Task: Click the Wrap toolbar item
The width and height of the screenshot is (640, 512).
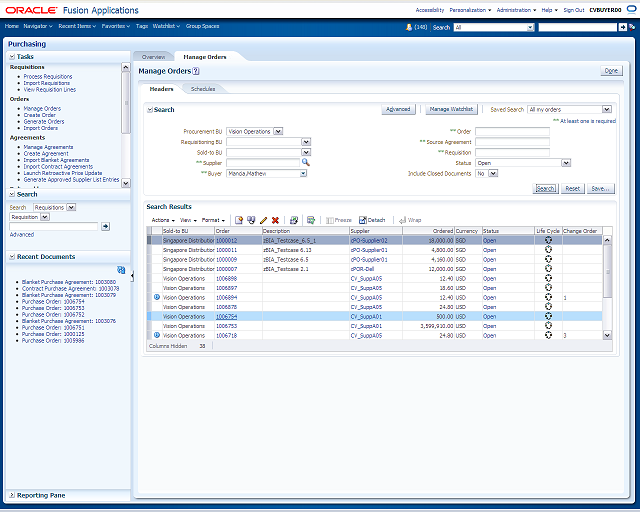Action: click(410, 220)
